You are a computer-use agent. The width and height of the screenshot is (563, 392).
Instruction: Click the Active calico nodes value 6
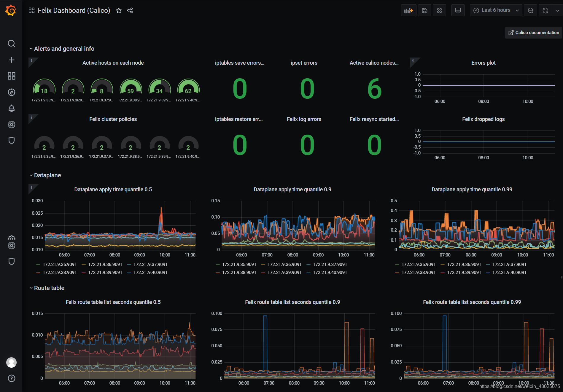coord(374,89)
